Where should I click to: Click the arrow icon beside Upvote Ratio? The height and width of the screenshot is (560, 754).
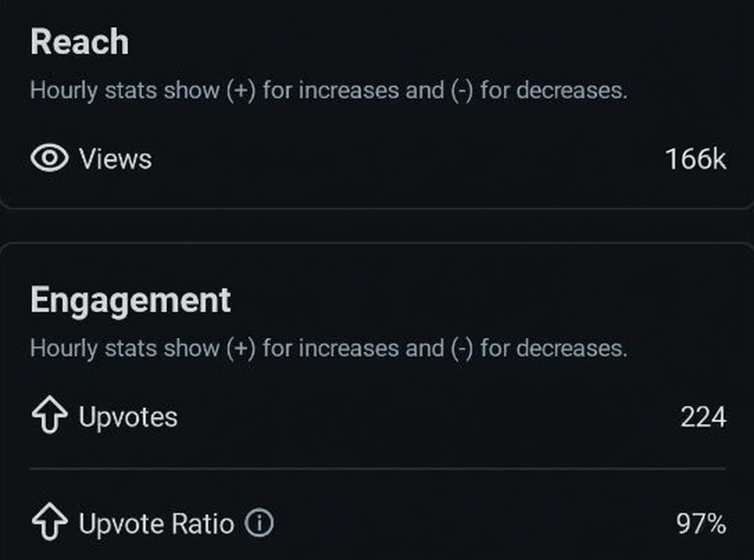click(49, 524)
